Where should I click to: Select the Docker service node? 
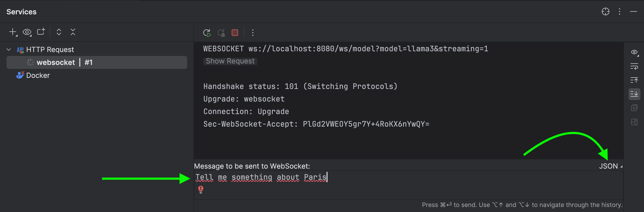point(38,75)
